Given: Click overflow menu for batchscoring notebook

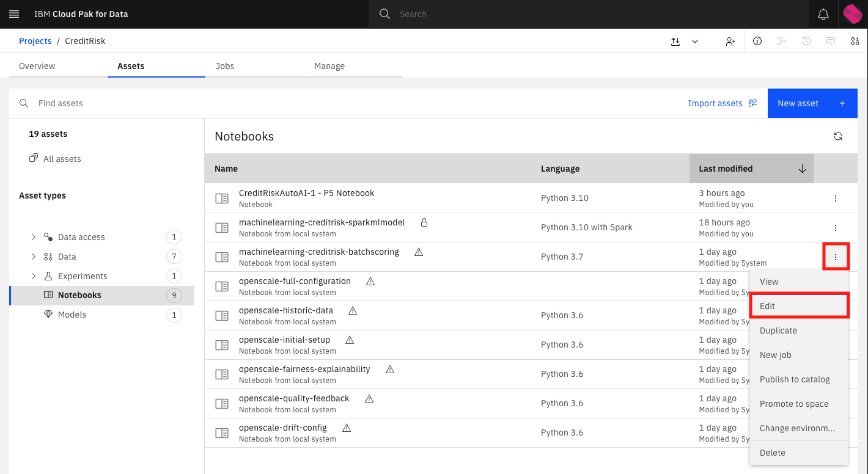Looking at the screenshot, I should click(x=836, y=257).
